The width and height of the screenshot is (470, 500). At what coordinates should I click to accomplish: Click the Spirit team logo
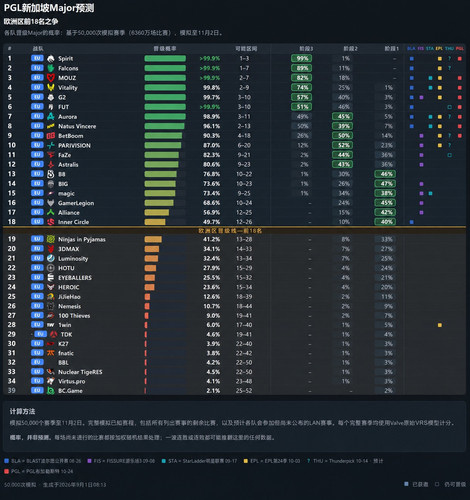click(x=51, y=59)
